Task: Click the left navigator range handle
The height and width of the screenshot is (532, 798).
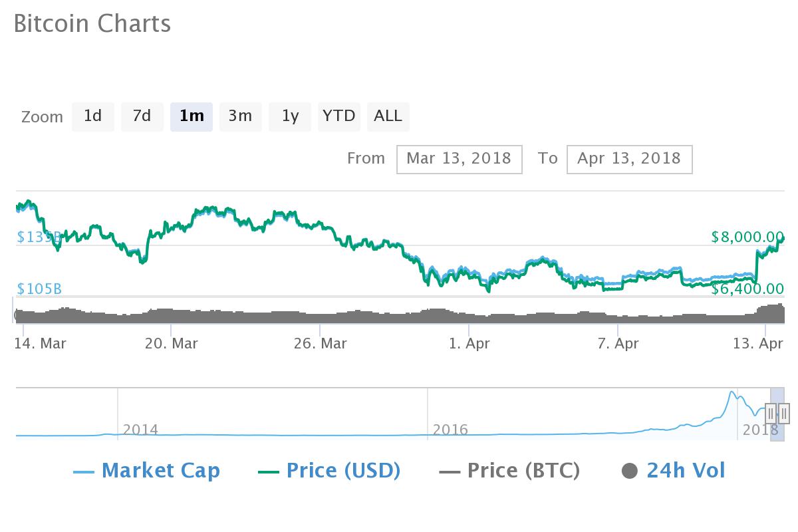Action: tap(771, 414)
